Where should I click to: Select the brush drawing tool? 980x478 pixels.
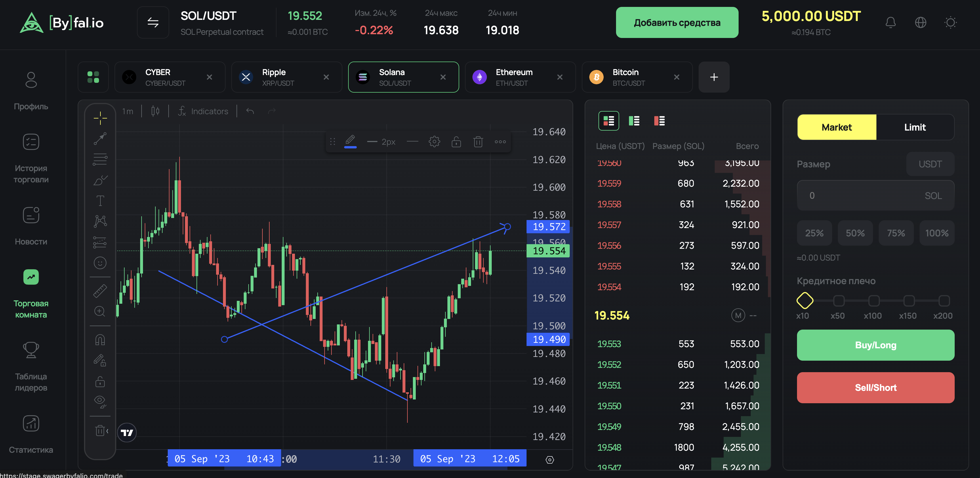pos(100,180)
